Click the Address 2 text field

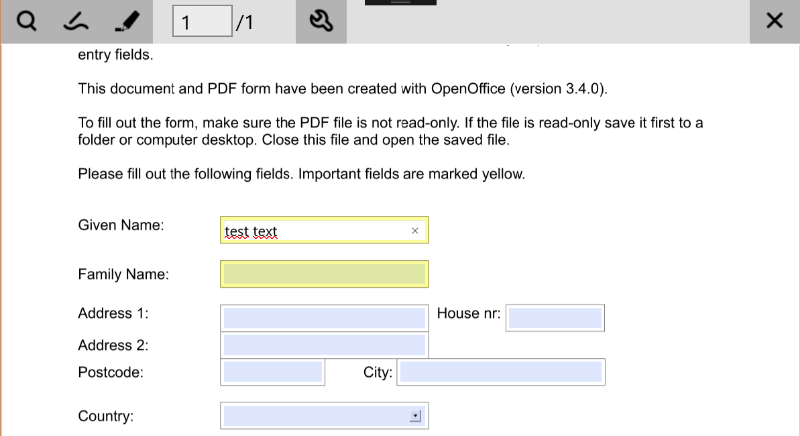[x=324, y=346]
